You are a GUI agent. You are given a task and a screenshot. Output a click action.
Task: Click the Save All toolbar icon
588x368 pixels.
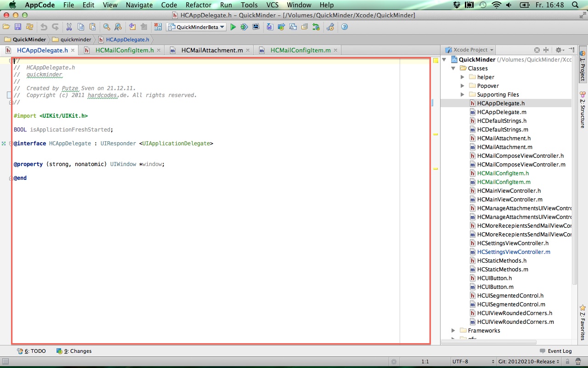(17, 27)
